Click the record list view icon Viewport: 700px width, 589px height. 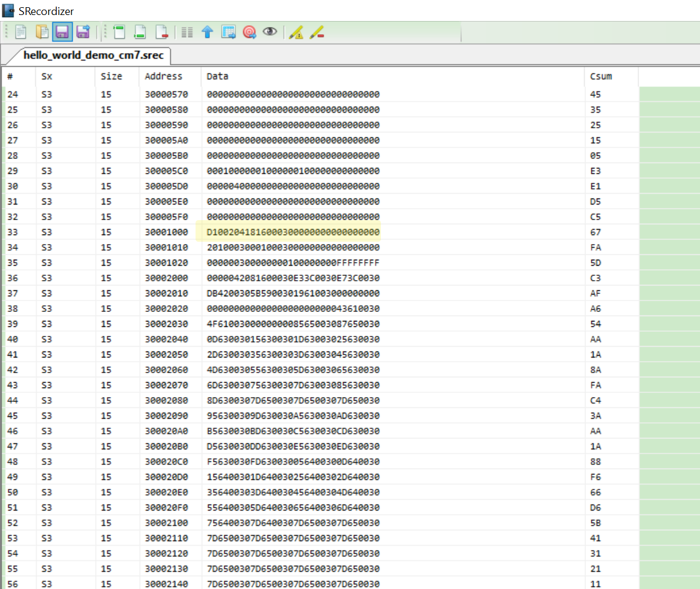(187, 32)
